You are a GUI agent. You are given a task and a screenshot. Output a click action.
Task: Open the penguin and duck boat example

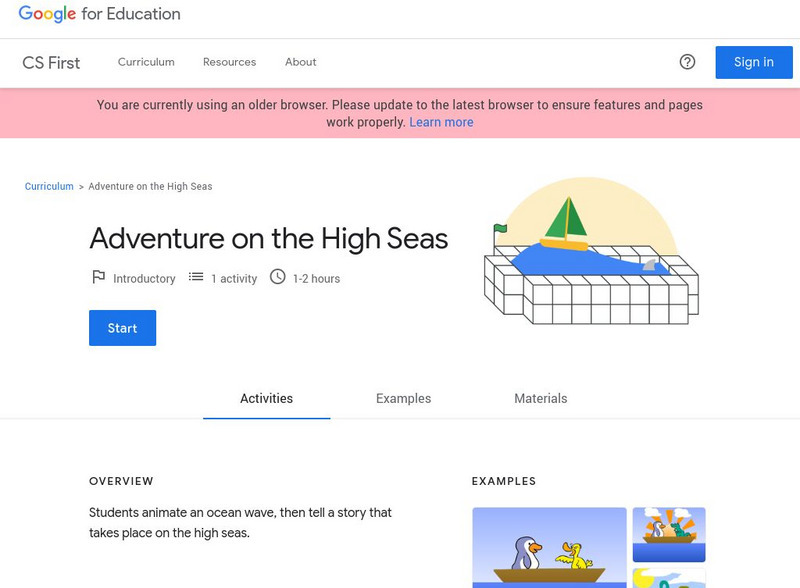(549, 548)
